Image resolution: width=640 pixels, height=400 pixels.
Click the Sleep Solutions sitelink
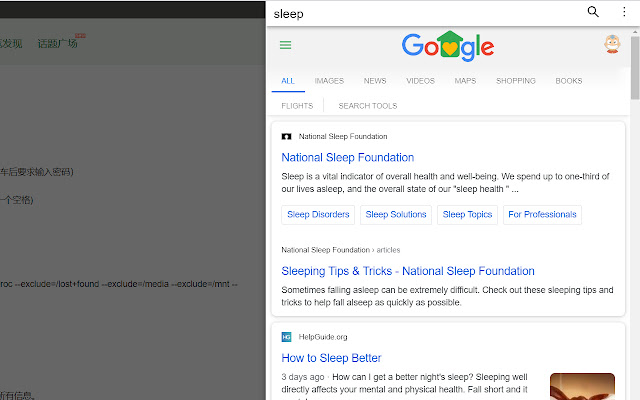click(396, 215)
